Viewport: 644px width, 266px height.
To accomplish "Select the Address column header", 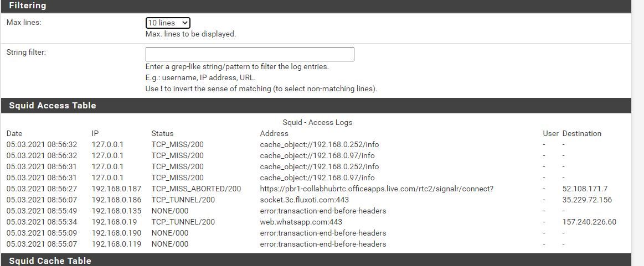I will (x=274, y=133).
